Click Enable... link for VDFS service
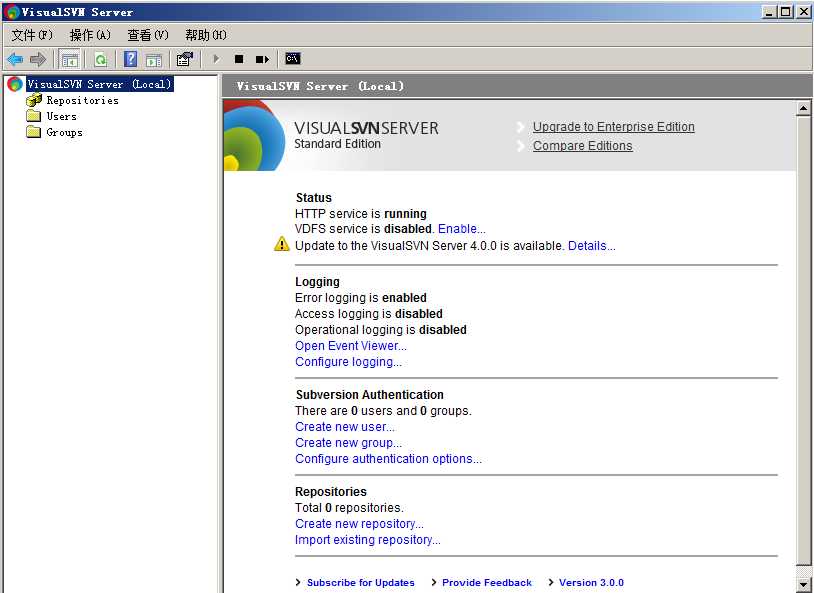 [462, 229]
